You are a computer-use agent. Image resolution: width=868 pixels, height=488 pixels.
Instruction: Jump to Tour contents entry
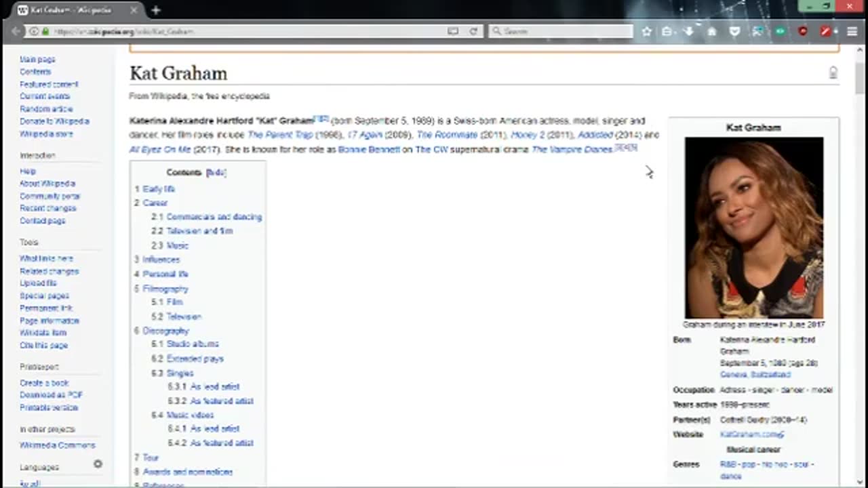151,457
